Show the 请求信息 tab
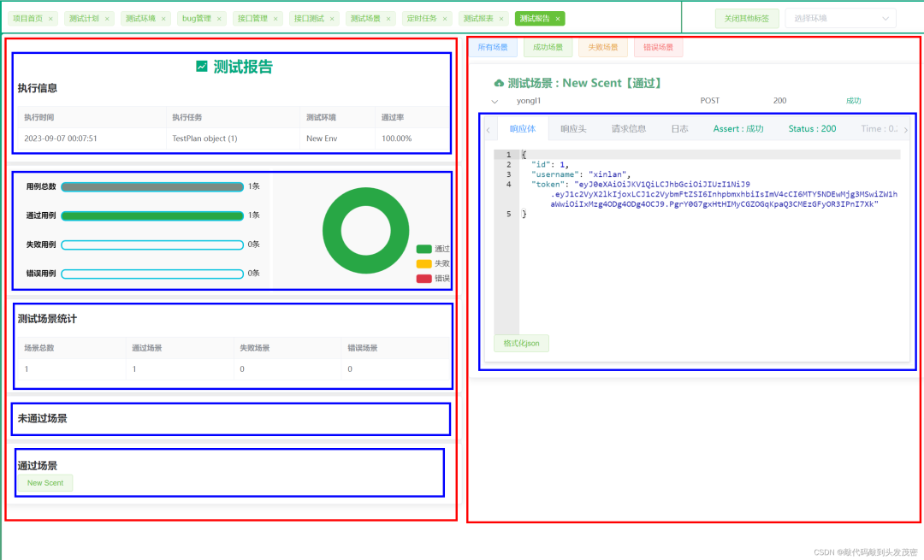This screenshot has height=560, width=924. tap(629, 128)
